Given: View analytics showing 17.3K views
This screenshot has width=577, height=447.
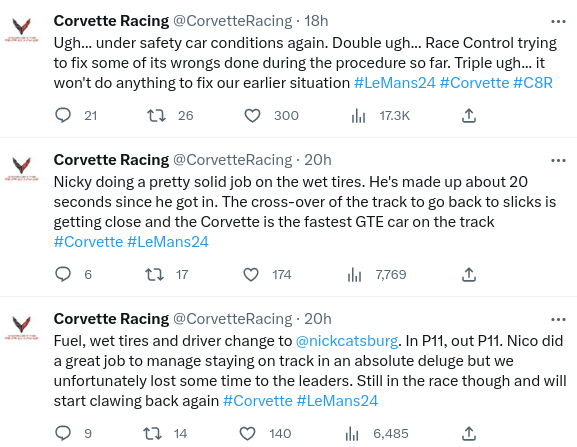Looking at the screenshot, I should point(358,116).
